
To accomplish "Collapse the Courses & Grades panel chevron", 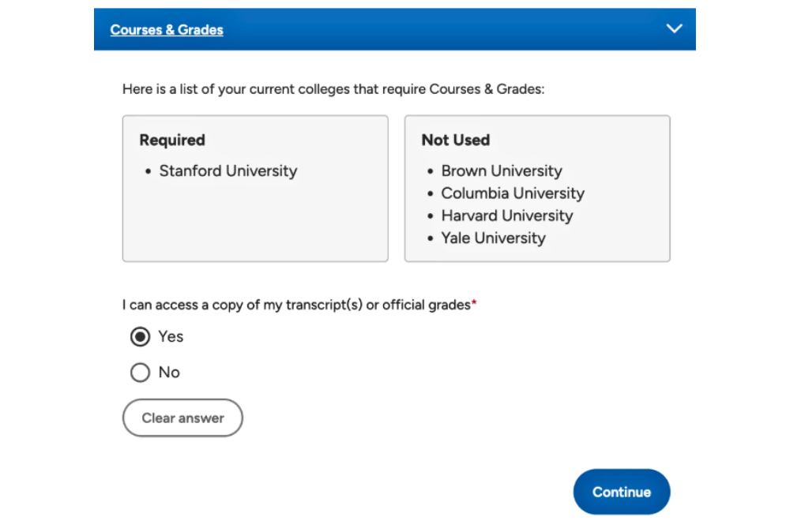I will 674,28.
